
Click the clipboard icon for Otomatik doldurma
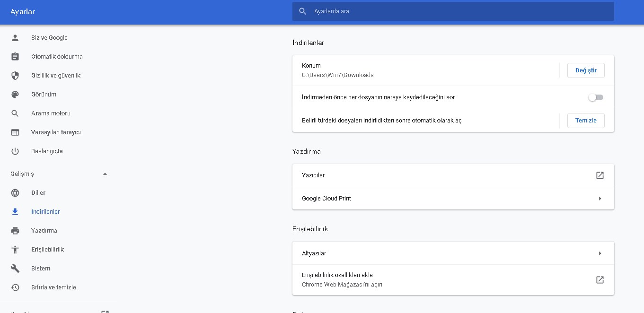(15, 57)
